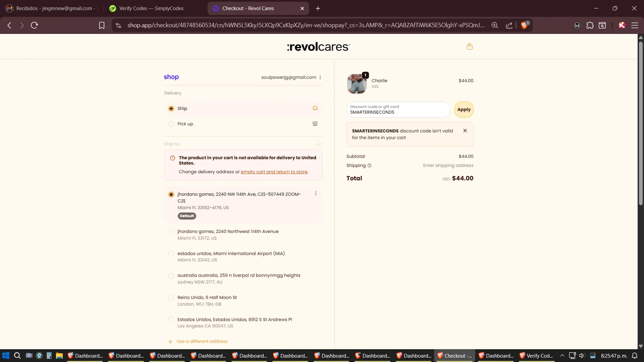This screenshot has width=644, height=362.
Task: Go forward using browser forward arrow
Action: 22,25
